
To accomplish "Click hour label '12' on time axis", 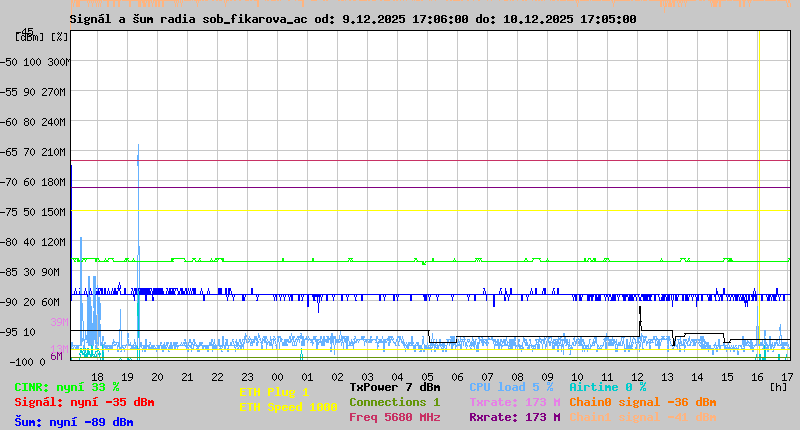I will pos(637,377).
